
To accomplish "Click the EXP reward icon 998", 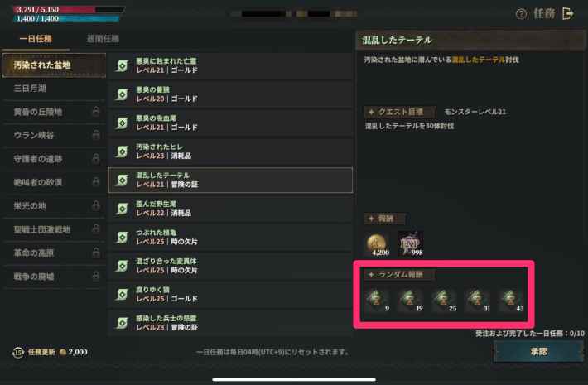I will point(410,244).
